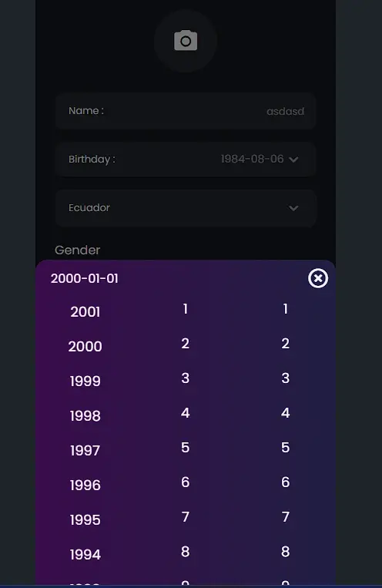382x588 pixels.
Task: Select year 1994 in date picker
Action: (85, 555)
